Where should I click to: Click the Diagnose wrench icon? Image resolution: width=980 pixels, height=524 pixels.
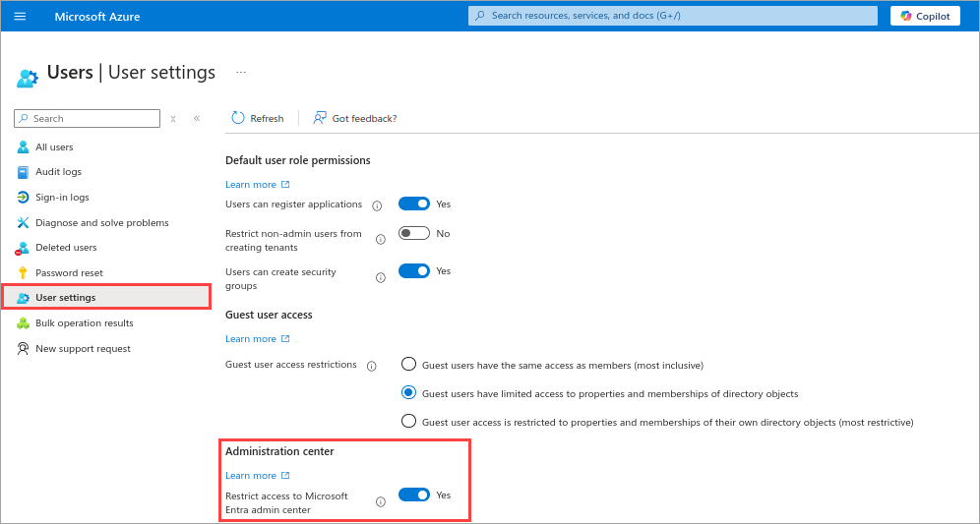click(24, 222)
